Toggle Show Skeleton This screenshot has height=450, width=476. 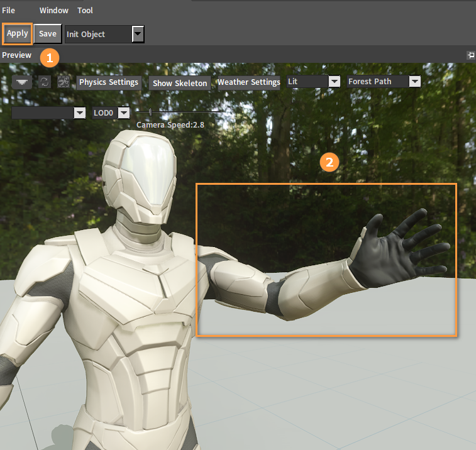click(180, 83)
